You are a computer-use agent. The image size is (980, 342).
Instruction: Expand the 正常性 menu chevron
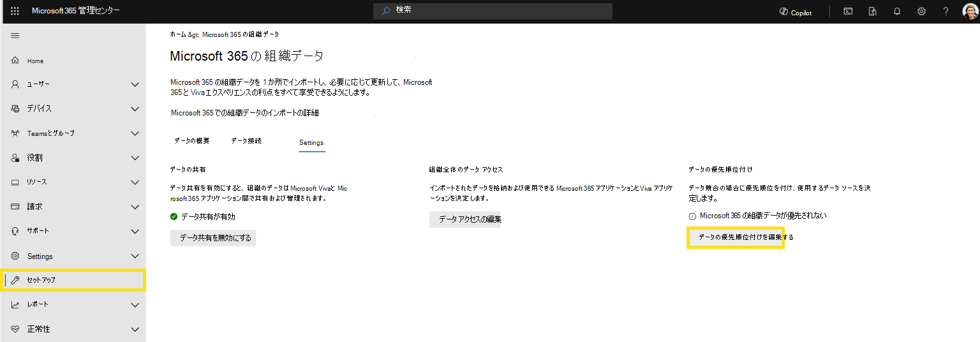(x=135, y=329)
